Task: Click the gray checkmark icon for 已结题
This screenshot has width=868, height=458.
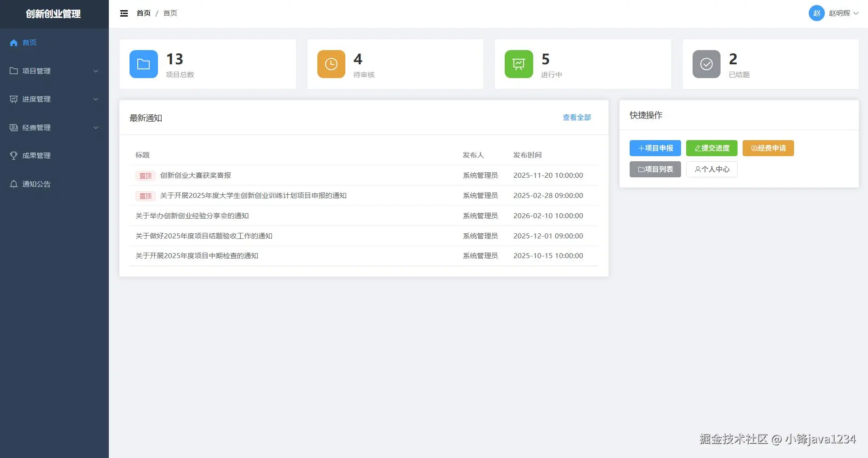Action: [706, 64]
